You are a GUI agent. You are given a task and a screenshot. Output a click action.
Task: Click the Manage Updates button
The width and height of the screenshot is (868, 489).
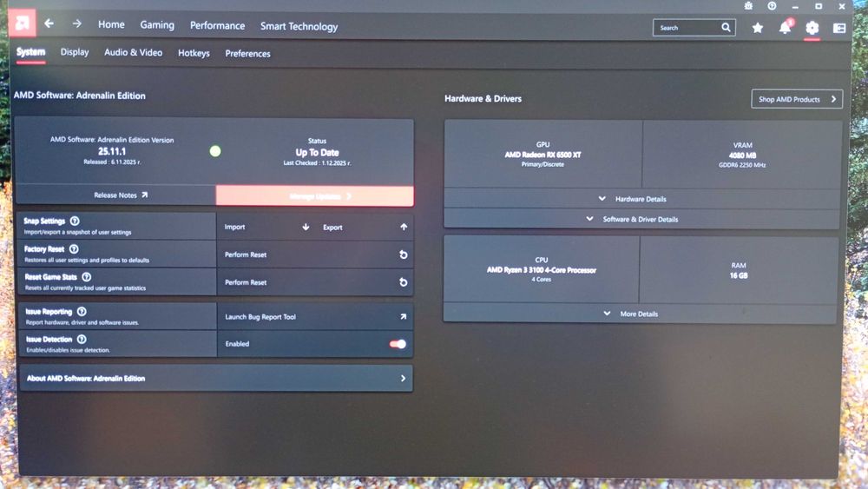(314, 196)
